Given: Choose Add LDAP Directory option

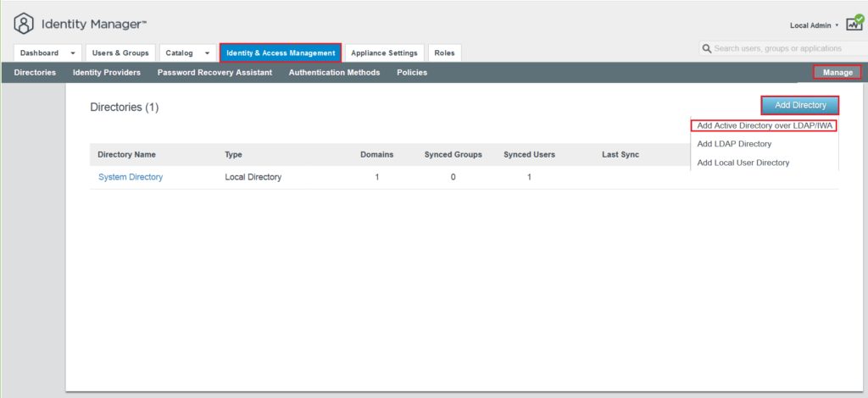Looking at the screenshot, I should tap(734, 144).
